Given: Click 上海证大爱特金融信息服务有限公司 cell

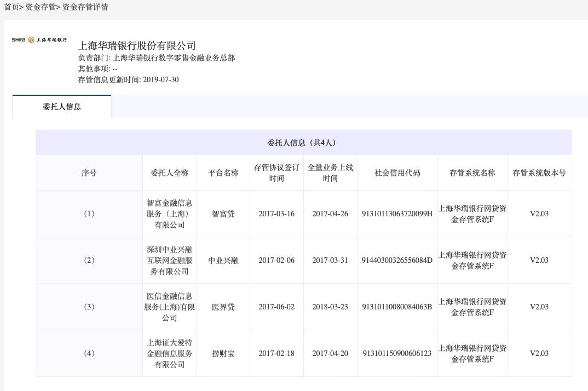Looking at the screenshot, I should point(170,353).
